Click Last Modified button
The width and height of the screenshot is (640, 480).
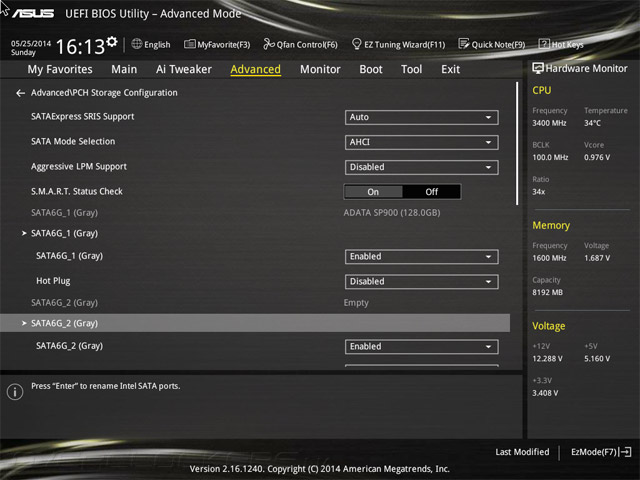coord(522,452)
